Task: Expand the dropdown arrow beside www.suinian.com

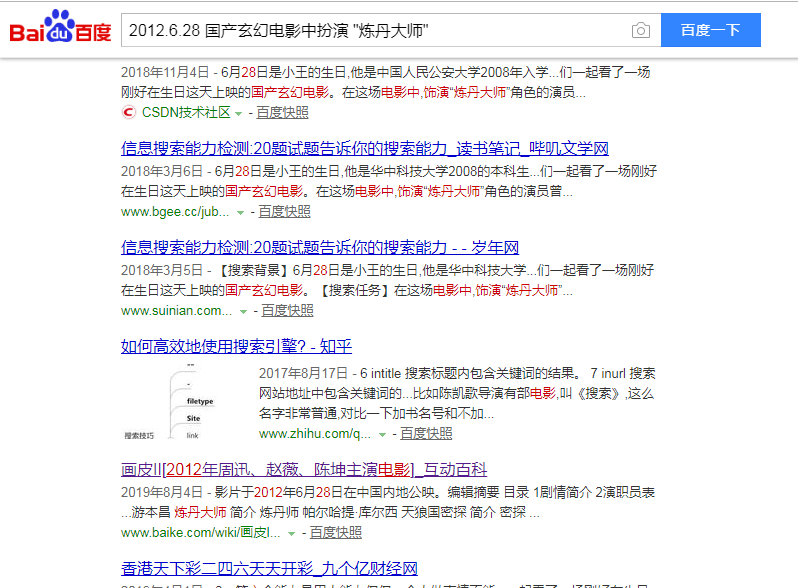Action: click(x=243, y=312)
